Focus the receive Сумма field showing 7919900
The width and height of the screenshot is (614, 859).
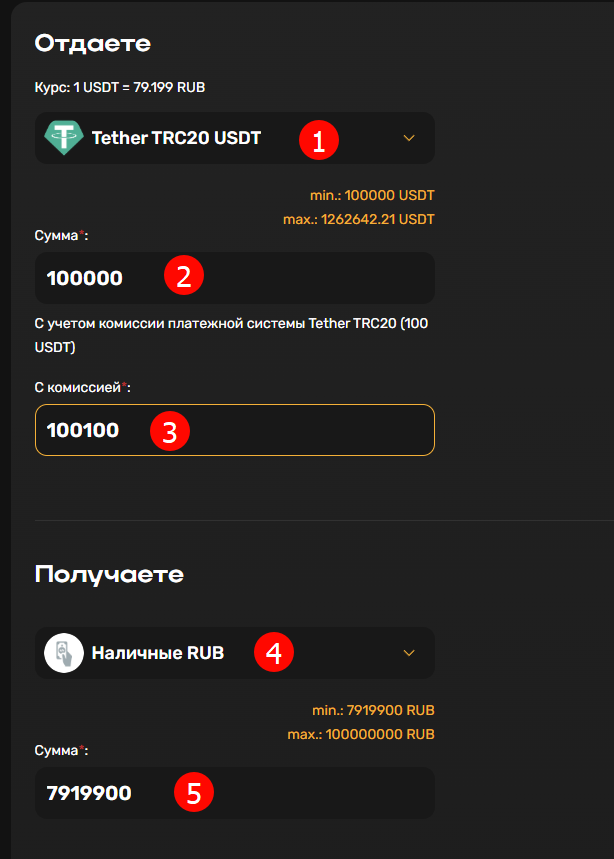[x=234, y=793]
